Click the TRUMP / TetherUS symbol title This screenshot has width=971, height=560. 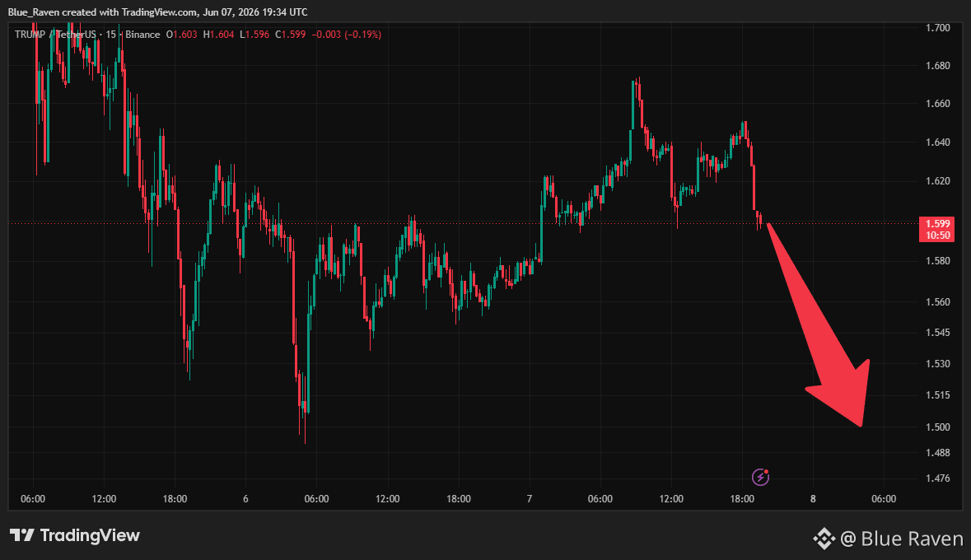point(57,35)
